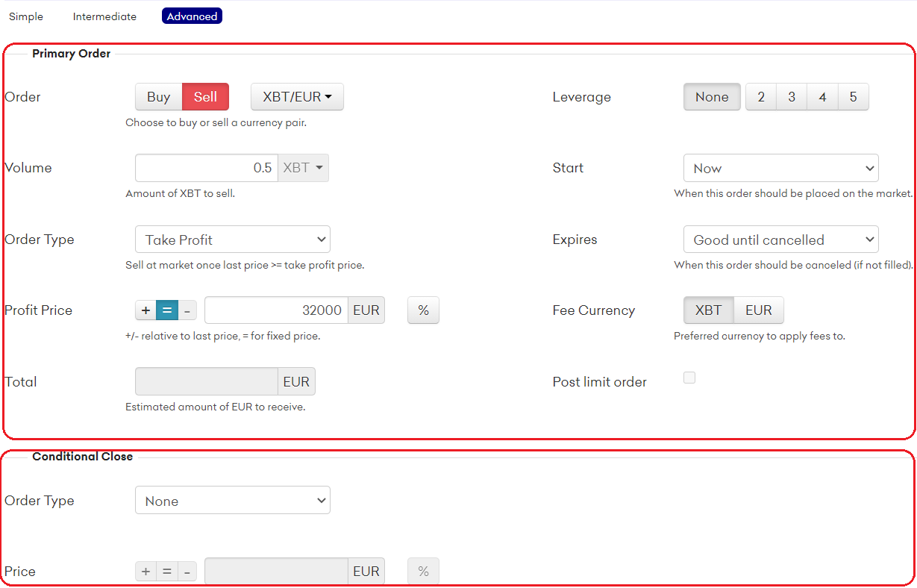Click the plus sign beside Profit Price
This screenshot has width=917, height=588.
145,310
